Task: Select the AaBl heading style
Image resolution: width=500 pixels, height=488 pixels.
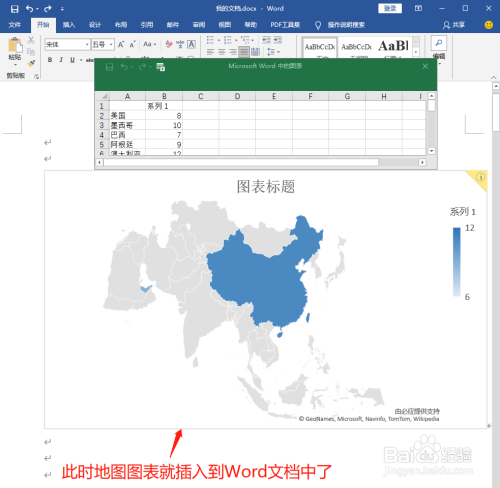Action: (x=393, y=47)
